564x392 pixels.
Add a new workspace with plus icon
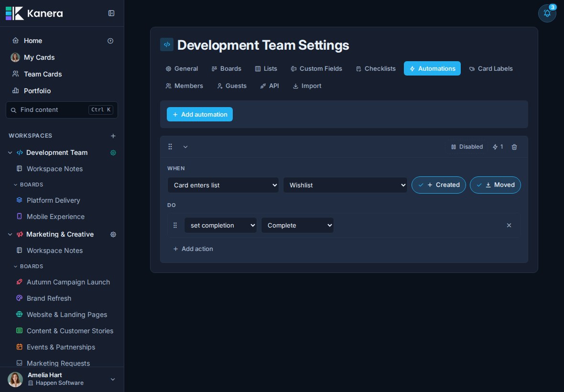coord(113,136)
